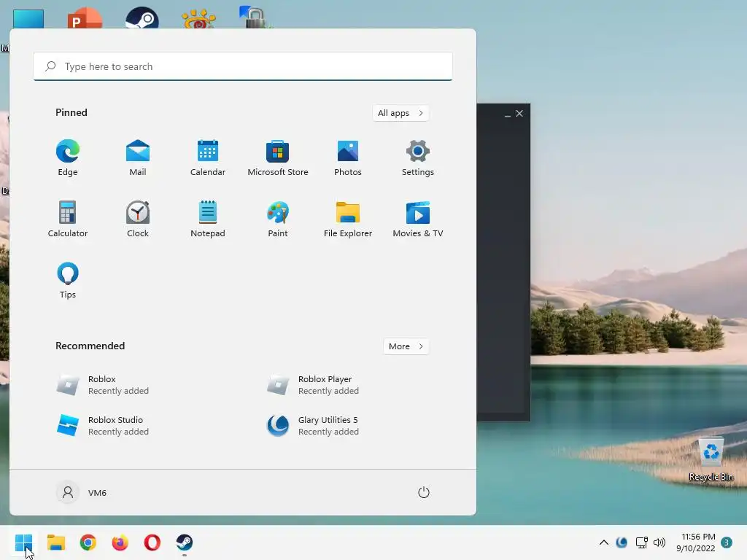
Task: Launch Chrome from the taskbar
Action: 88,542
